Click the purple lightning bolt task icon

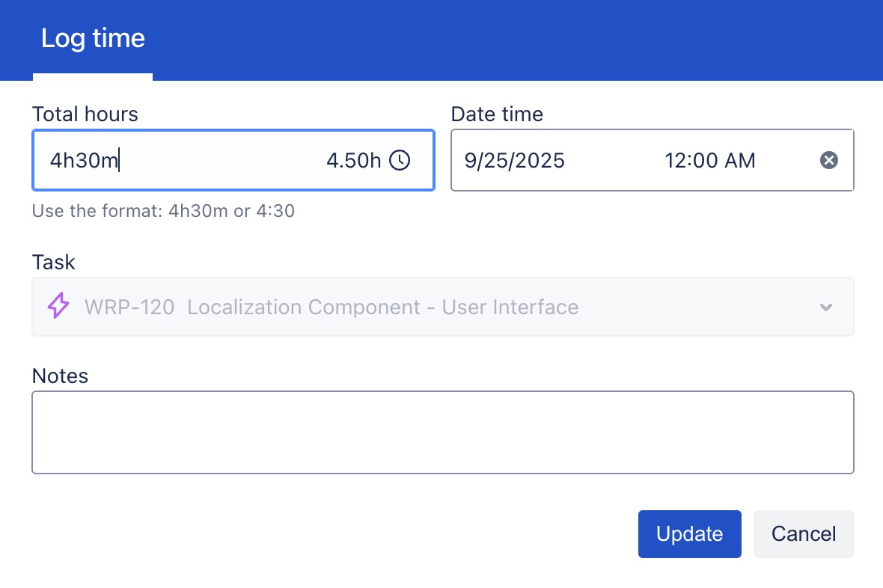[x=58, y=307]
